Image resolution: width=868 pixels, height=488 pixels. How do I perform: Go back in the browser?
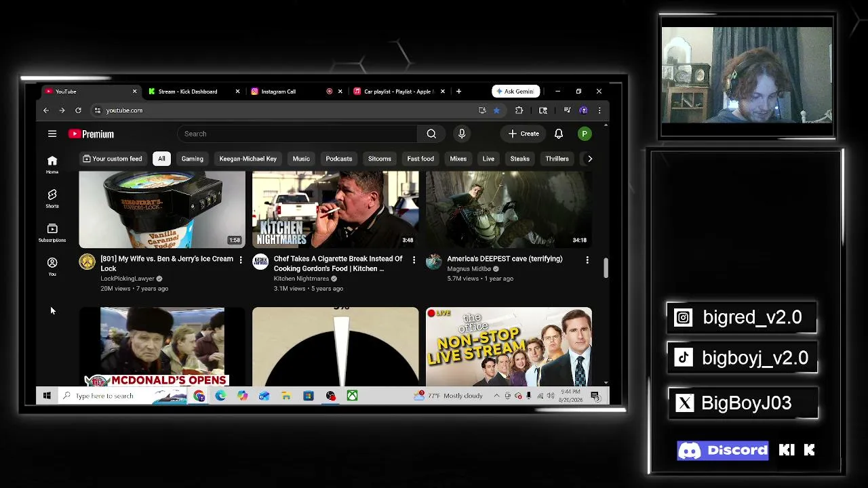[x=46, y=110]
